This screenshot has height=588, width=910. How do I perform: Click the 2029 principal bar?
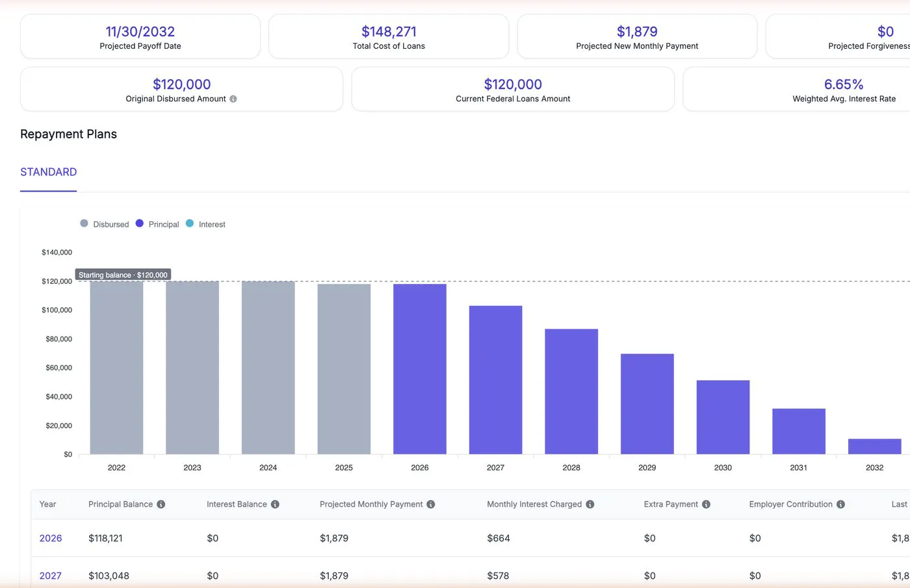coord(647,404)
